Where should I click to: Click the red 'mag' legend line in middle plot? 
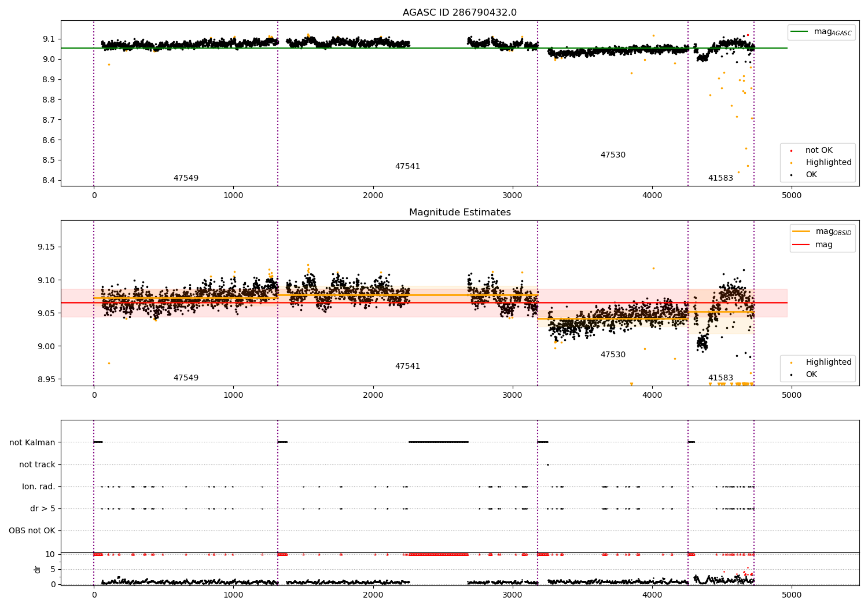point(801,245)
